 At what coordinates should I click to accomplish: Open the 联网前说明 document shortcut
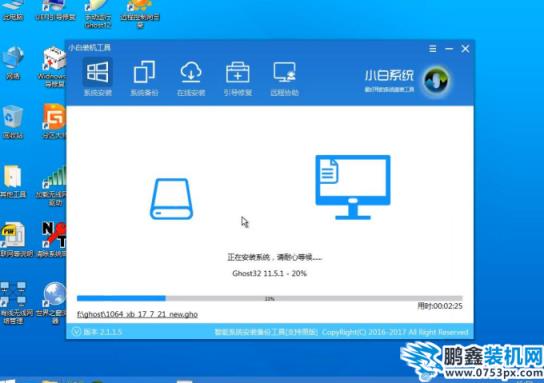(16, 240)
